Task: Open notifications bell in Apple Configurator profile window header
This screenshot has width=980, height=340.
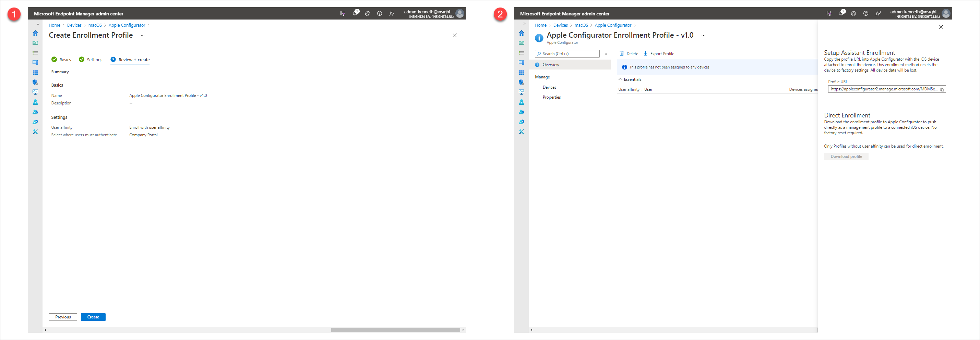Action: click(841, 13)
